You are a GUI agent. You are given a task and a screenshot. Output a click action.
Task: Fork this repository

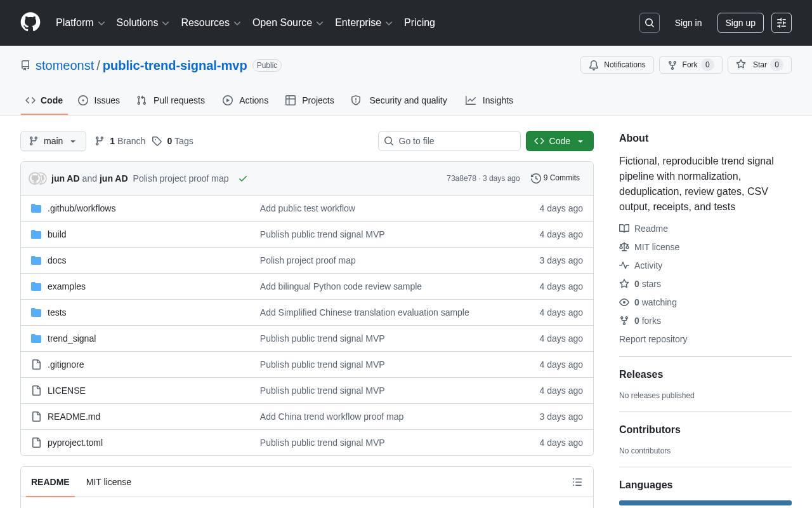(x=691, y=65)
